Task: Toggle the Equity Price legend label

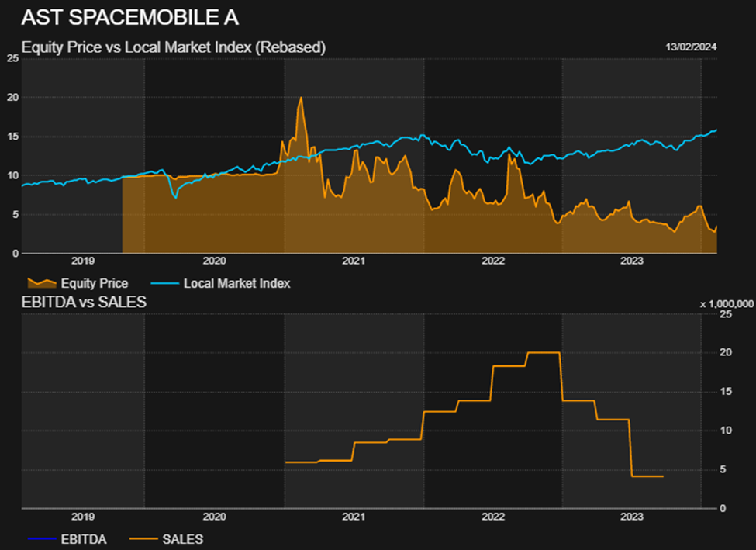Action: tap(95, 283)
